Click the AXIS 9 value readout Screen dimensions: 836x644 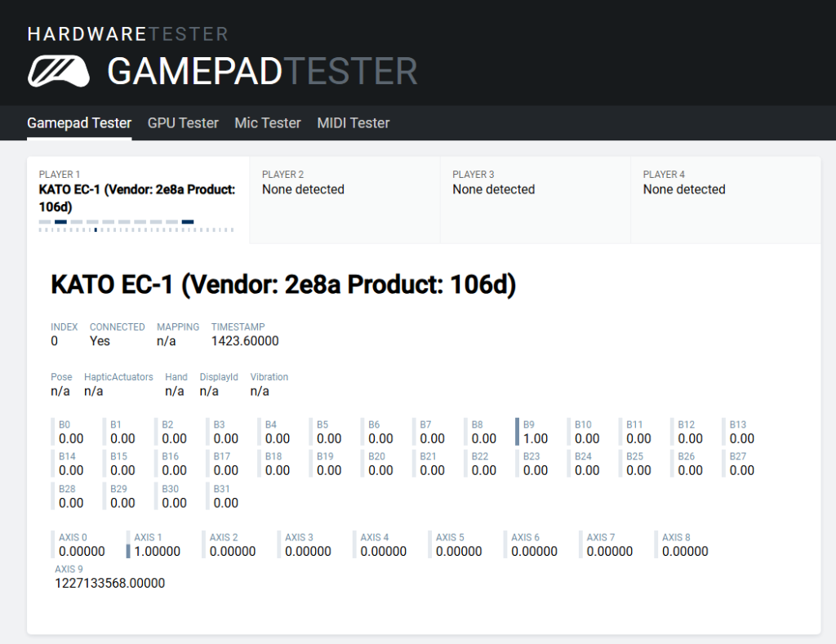click(x=109, y=583)
